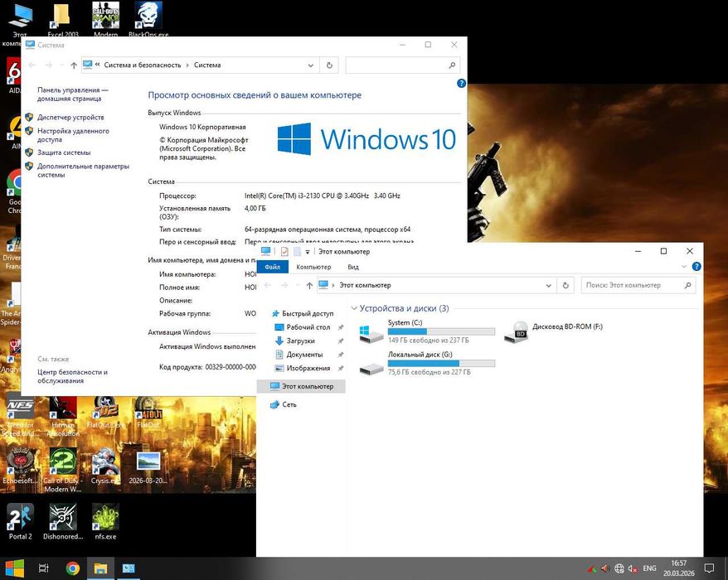The height and width of the screenshot is (580, 728).
Task: Expand the Explorer ribbon chevron
Action: [x=684, y=266]
